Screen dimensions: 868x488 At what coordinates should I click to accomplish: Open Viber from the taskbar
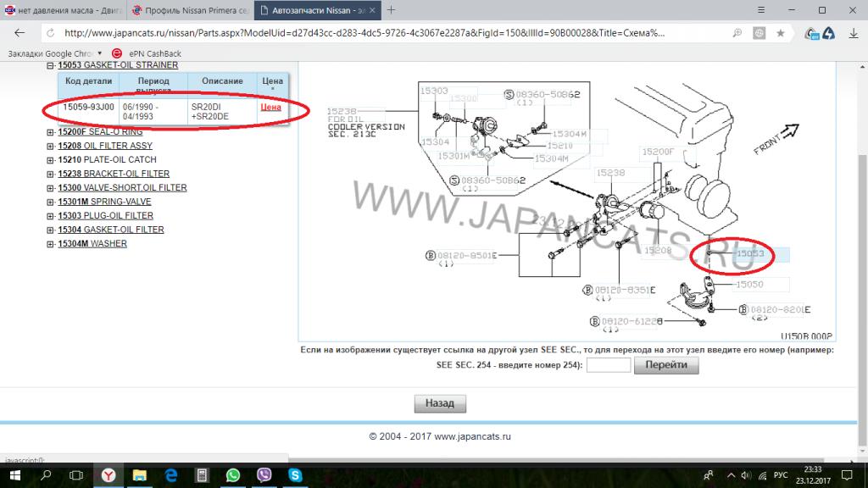(264, 475)
